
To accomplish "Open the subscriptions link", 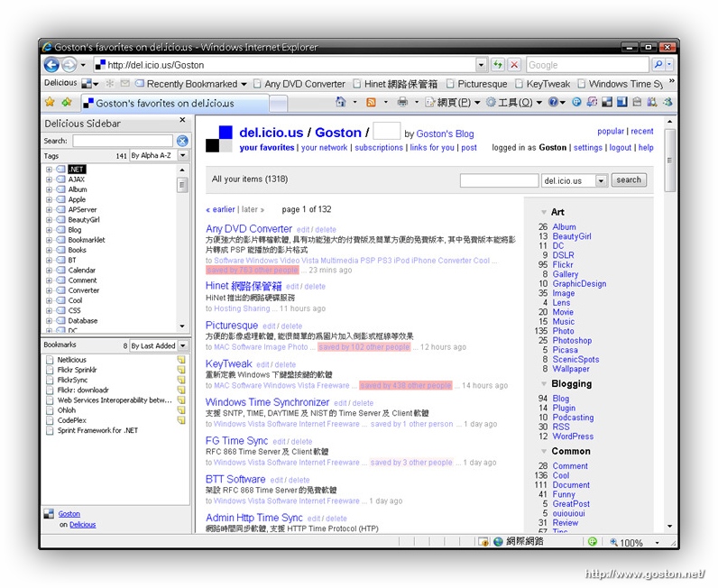I will 379,148.
